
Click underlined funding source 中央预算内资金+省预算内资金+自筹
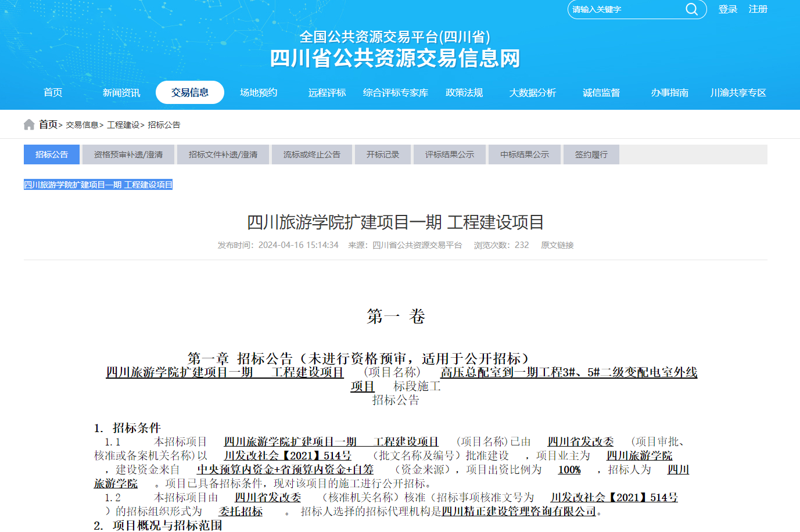coord(285,470)
